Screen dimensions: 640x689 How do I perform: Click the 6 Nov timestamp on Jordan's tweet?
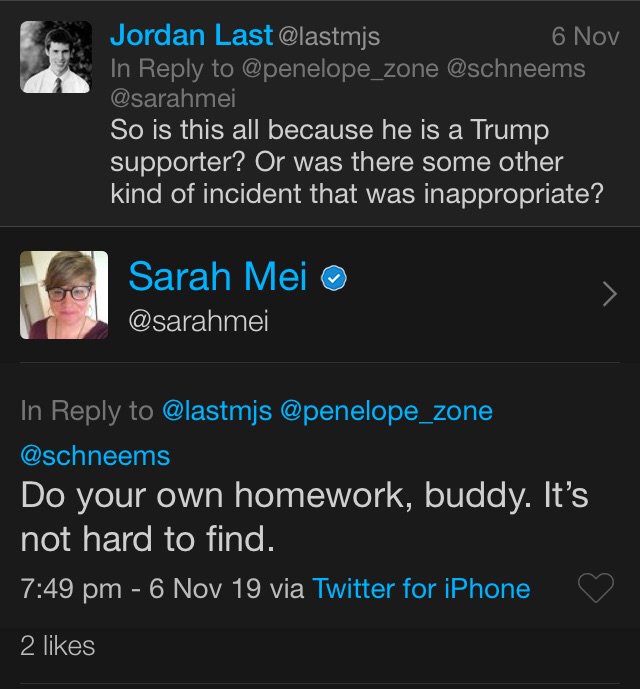pos(585,37)
